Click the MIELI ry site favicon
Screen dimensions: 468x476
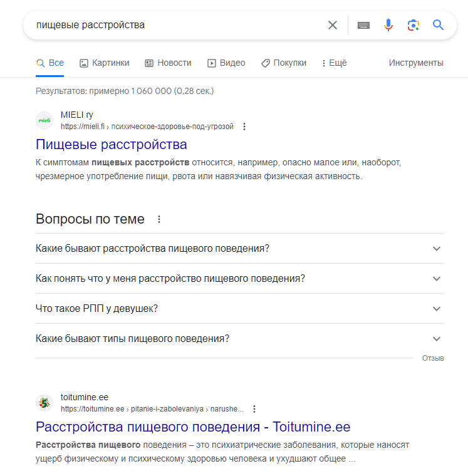(44, 120)
